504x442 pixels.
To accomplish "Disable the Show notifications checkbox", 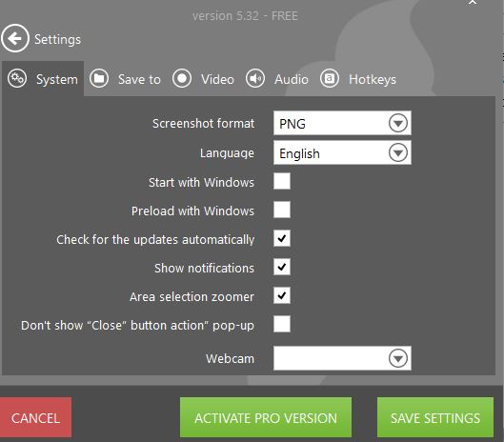I will coord(282,267).
